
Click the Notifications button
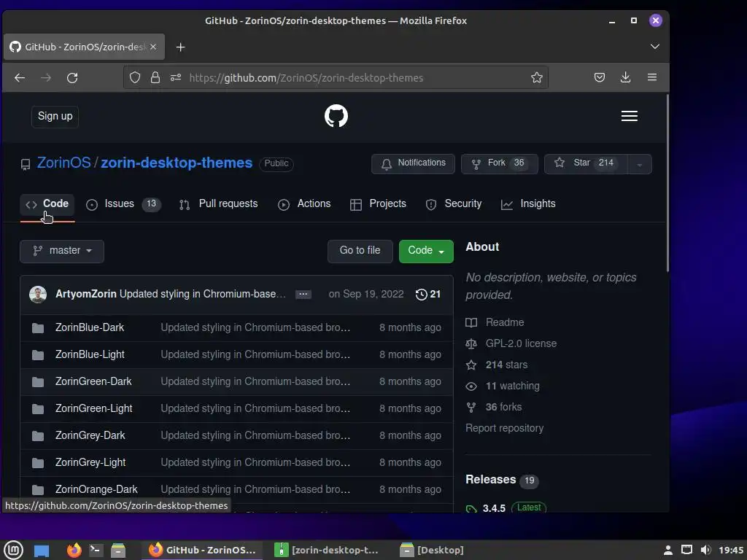413,164
